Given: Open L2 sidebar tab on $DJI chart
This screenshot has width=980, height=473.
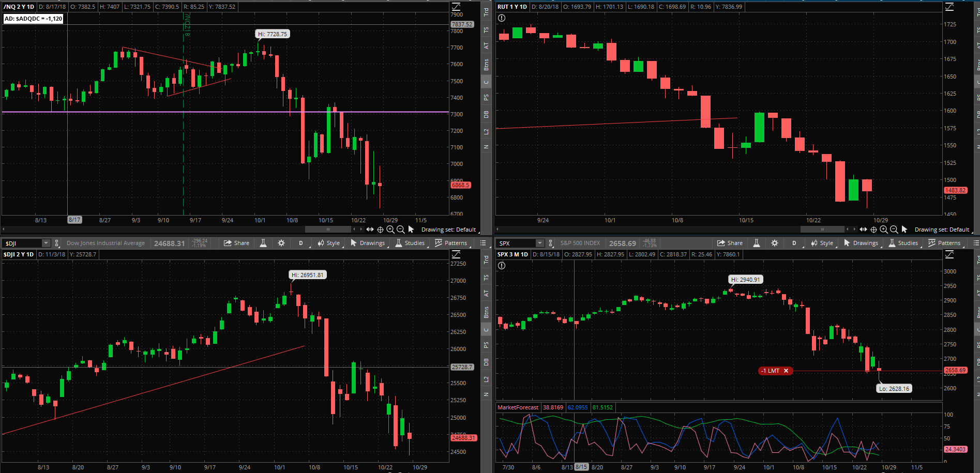Looking at the screenshot, I should pyautogui.click(x=486, y=379).
